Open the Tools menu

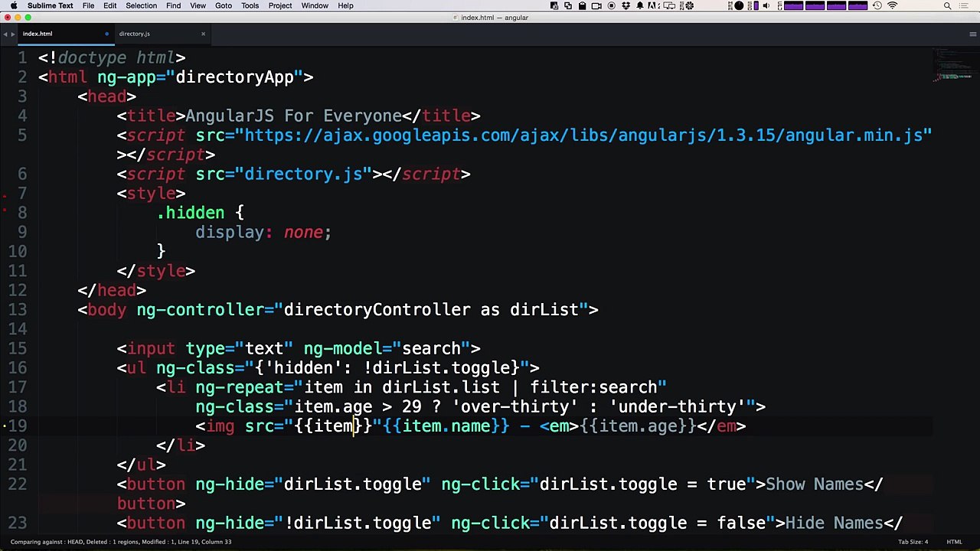coord(250,5)
